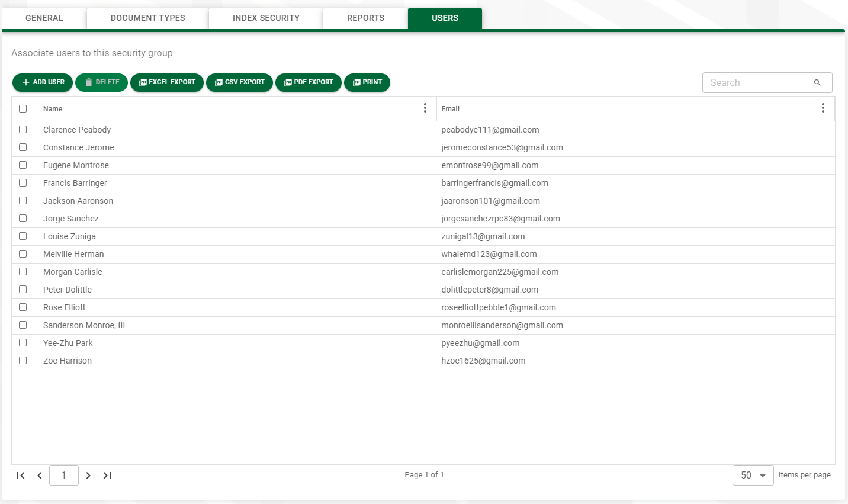
Task: Export users to Excel
Action: point(167,82)
